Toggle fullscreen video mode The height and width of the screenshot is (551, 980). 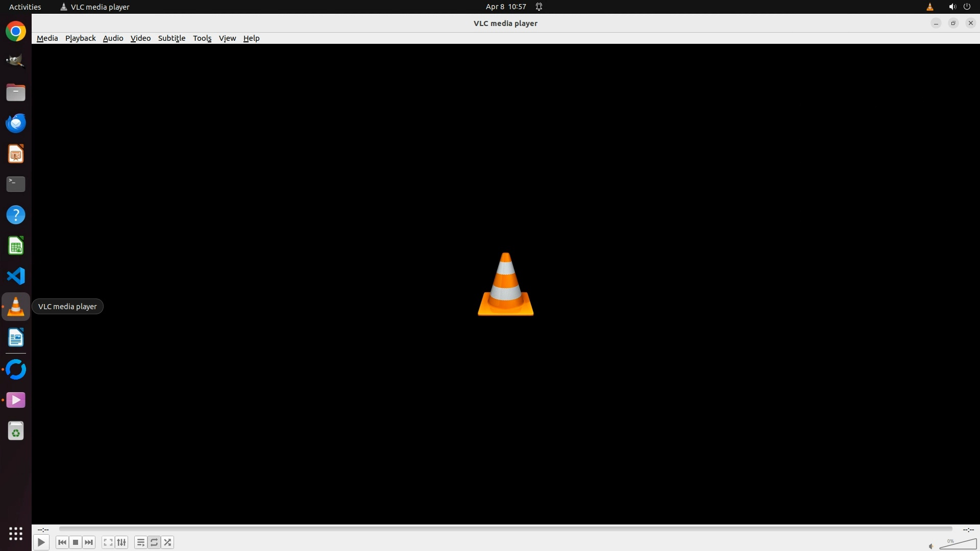(x=108, y=542)
